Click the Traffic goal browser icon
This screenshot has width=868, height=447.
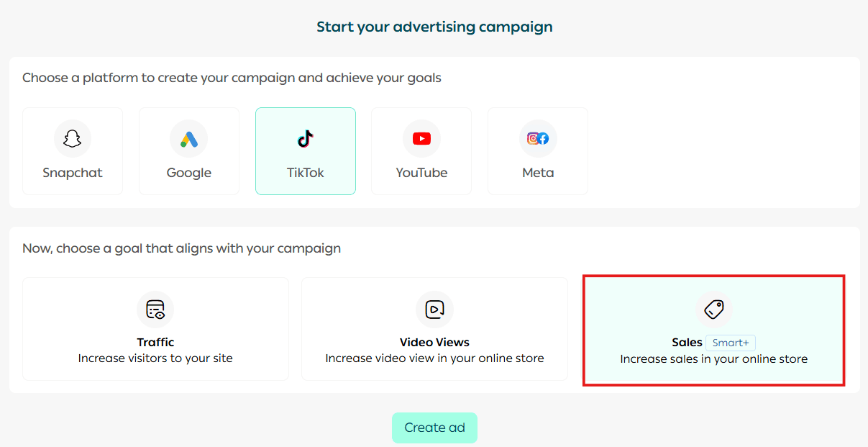(x=155, y=310)
